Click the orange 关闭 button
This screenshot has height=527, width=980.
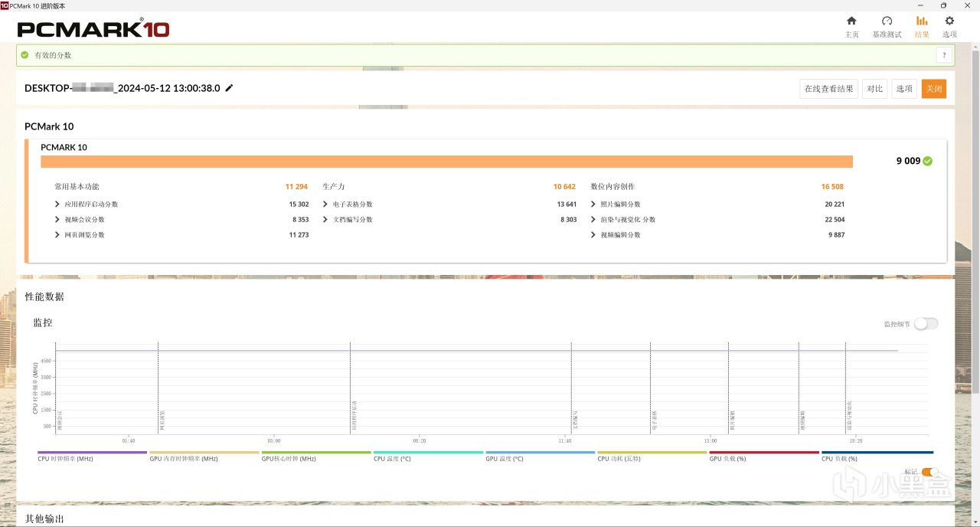coord(934,89)
